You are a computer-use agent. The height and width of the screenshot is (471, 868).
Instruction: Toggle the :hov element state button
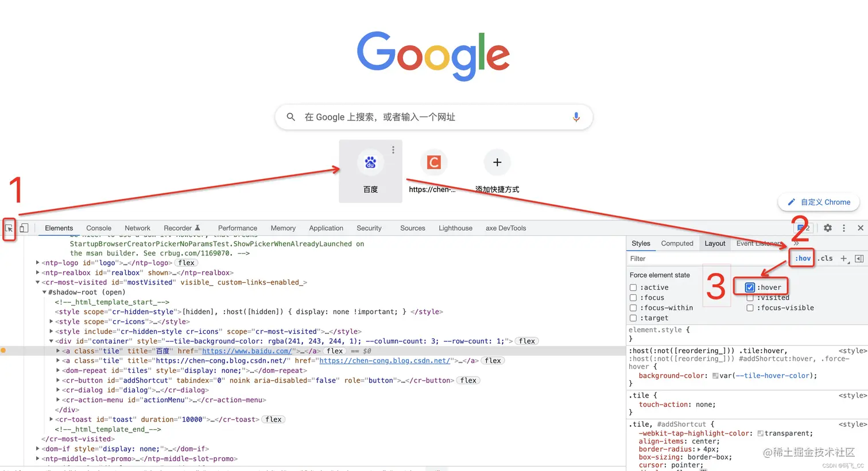[x=803, y=259]
